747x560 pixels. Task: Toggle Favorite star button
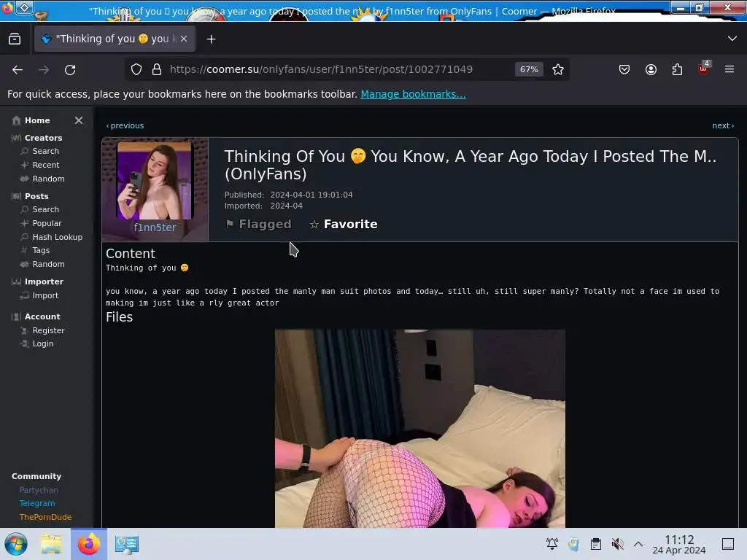click(344, 225)
